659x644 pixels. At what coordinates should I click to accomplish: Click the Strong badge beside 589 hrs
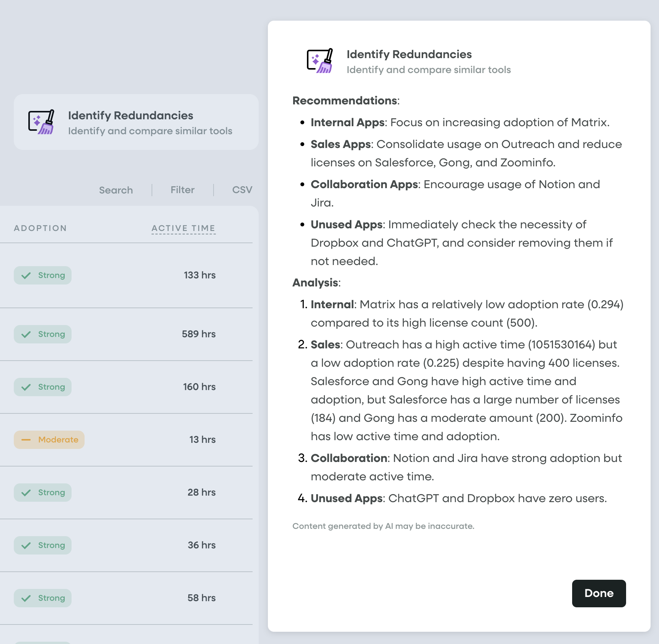(43, 334)
